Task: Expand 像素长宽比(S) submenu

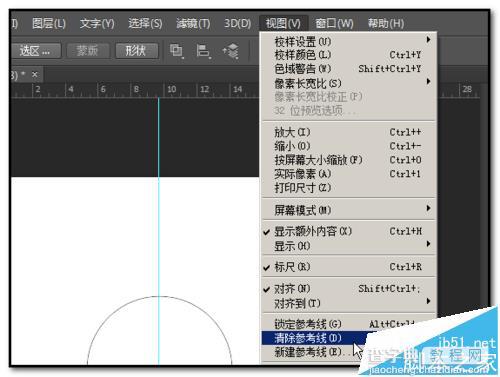Action: click(349, 83)
